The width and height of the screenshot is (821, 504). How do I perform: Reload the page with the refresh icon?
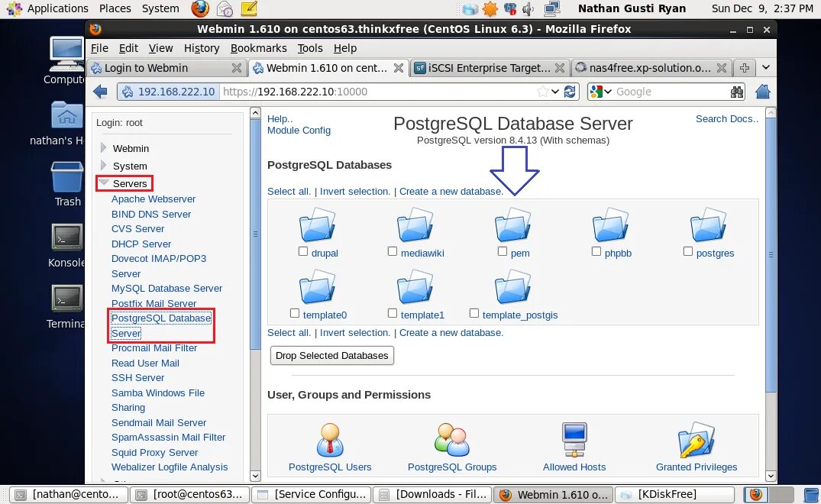(570, 92)
